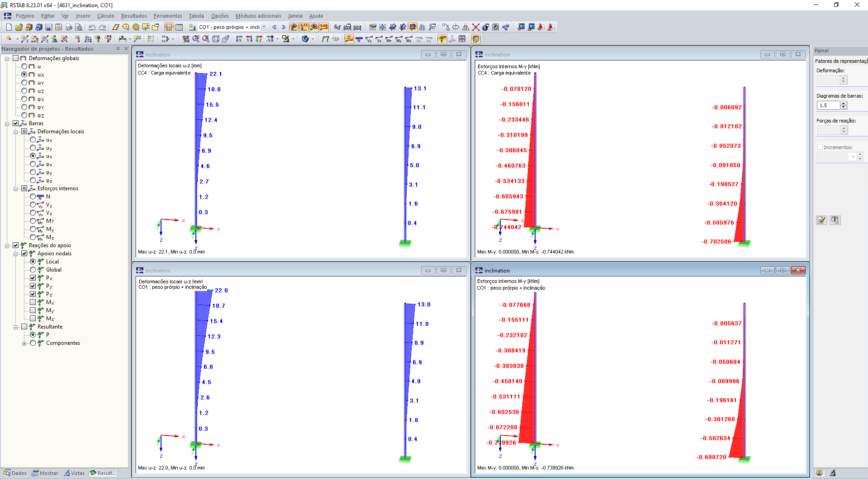This screenshot has width=868, height=479.
Task: Increase the Diagramas de barras factor
Action: (843, 103)
